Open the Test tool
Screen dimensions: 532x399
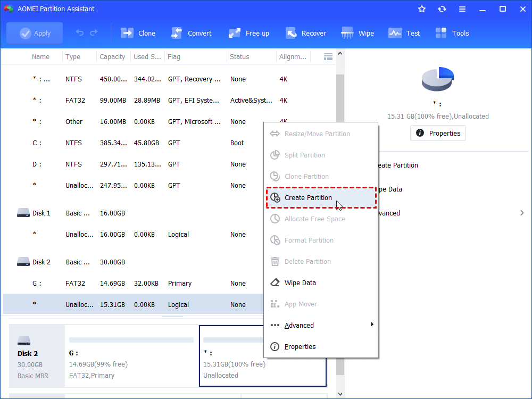pos(404,33)
